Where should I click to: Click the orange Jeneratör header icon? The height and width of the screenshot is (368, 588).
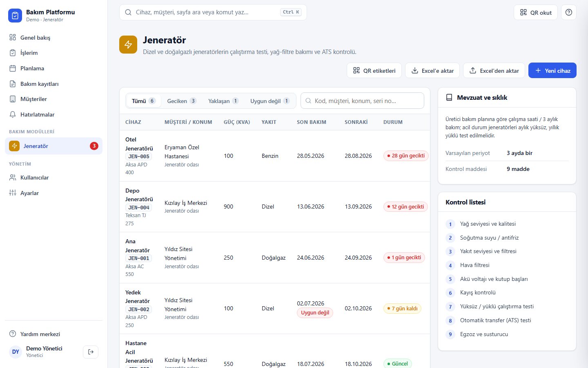point(128,45)
